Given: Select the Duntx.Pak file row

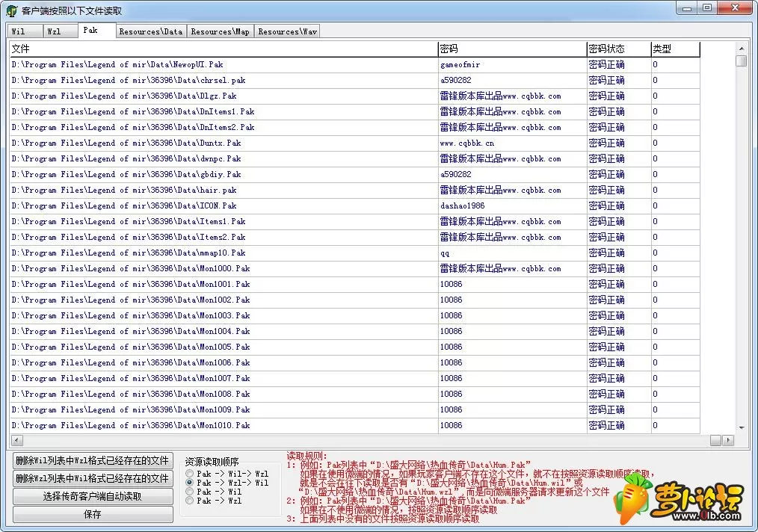Looking at the screenshot, I should tap(355, 143).
